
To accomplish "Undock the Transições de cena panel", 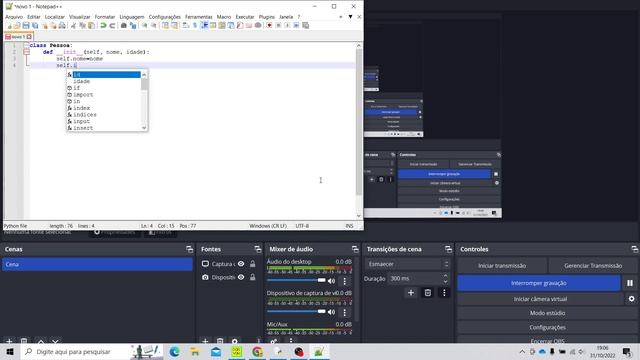I will (448, 249).
